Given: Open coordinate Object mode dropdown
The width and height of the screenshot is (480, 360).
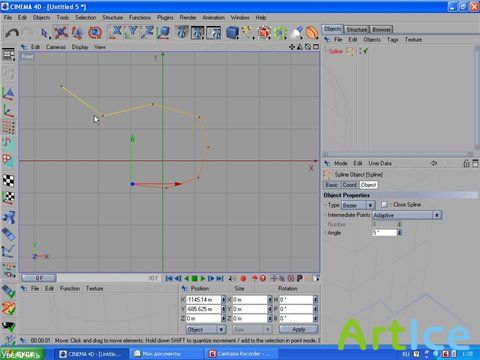Looking at the screenshot, I should (x=206, y=329).
